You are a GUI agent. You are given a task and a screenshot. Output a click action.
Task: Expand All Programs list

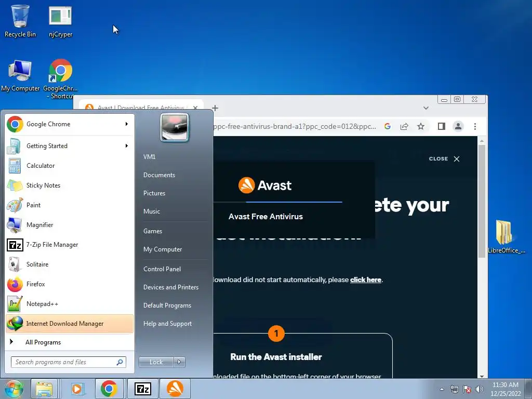pos(70,342)
